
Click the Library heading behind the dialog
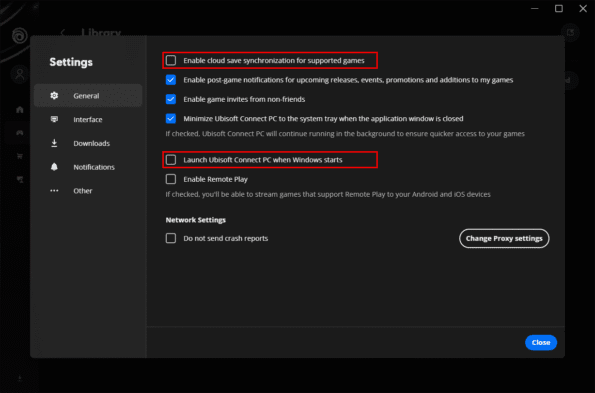click(x=101, y=33)
